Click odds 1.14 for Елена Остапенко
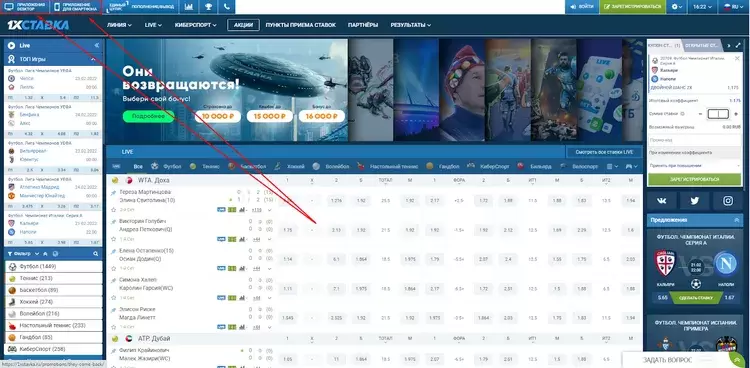750x368 pixels. click(x=287, y=259)
